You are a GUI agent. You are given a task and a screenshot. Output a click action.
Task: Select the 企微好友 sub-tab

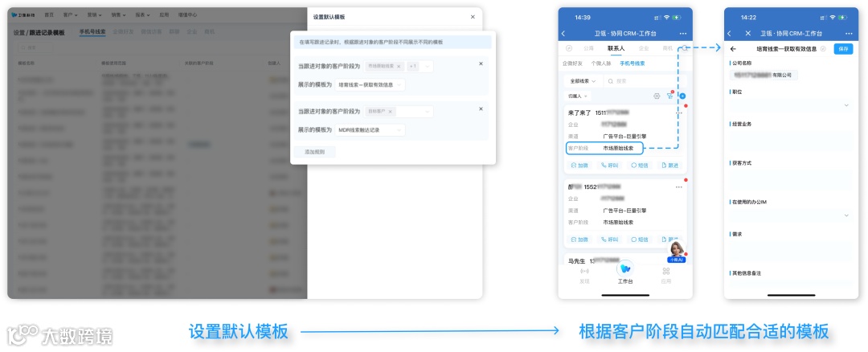click(573, 63)
